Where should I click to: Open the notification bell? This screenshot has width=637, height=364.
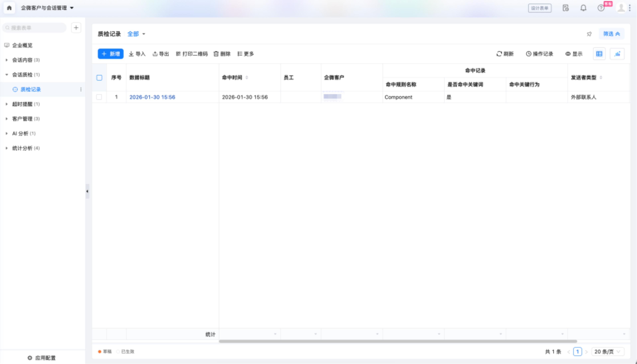(x=583, y=8)
